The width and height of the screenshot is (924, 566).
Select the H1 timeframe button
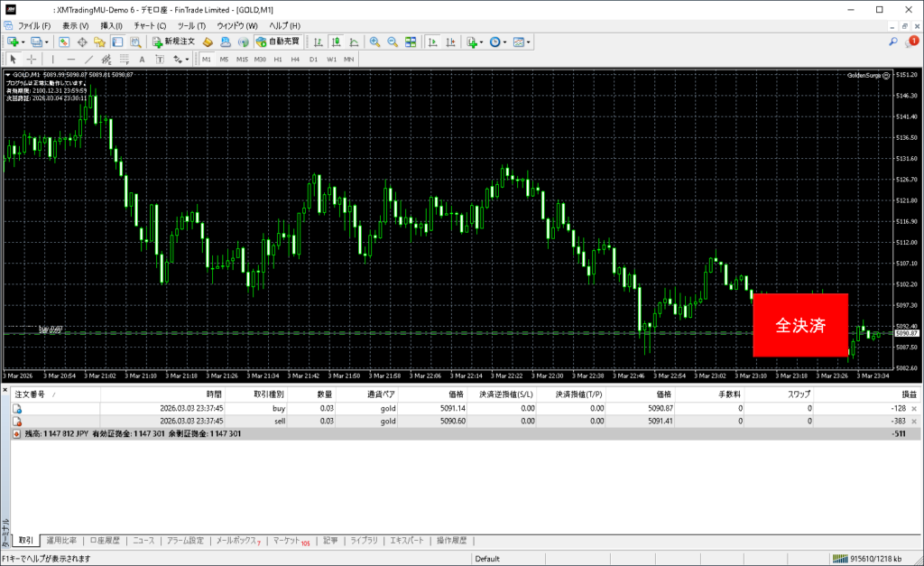(278, 59)
